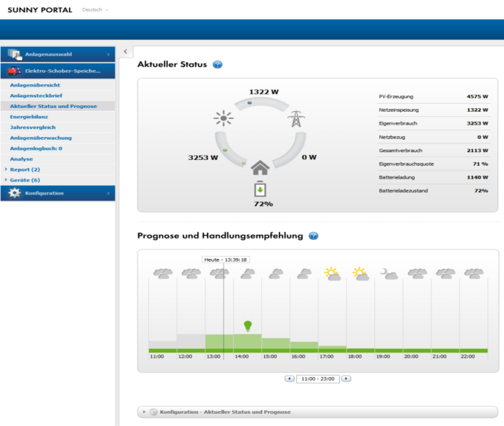
Task: Open the Konfiguration sidebar menu
Action: click(x=58, y=193)
